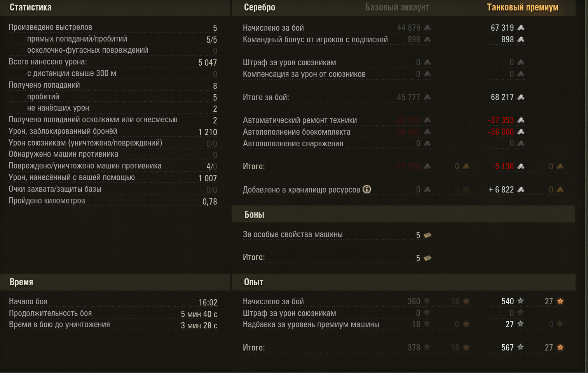The height and width of the screenshot is (373, 588).
Task: Click Продолжительность боя value 5 мин 40 с
Action: click(x=199, y=314)
